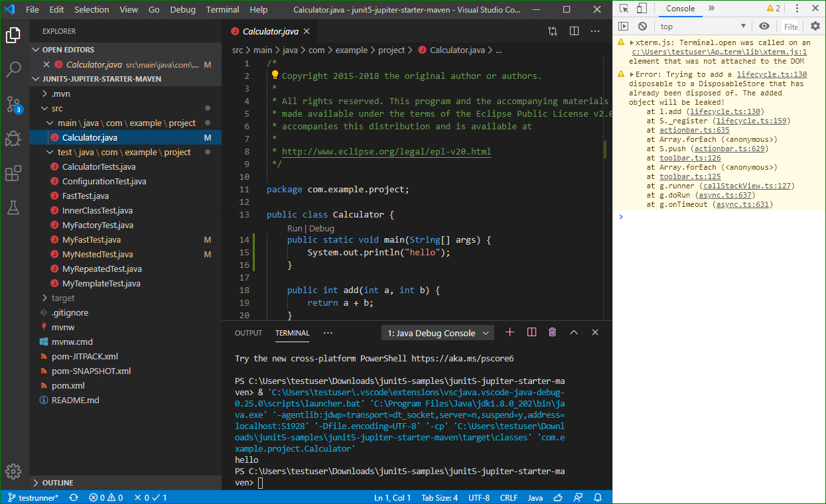The width and height of the screenshot is (826, 504).
Task: Open the Extensions view in activity bar
Action: point(14,174)
